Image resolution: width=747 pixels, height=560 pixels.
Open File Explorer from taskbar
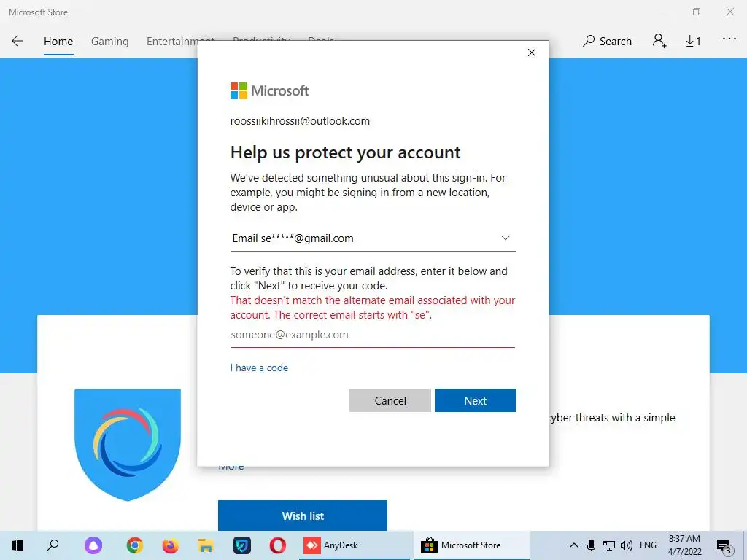206,545
